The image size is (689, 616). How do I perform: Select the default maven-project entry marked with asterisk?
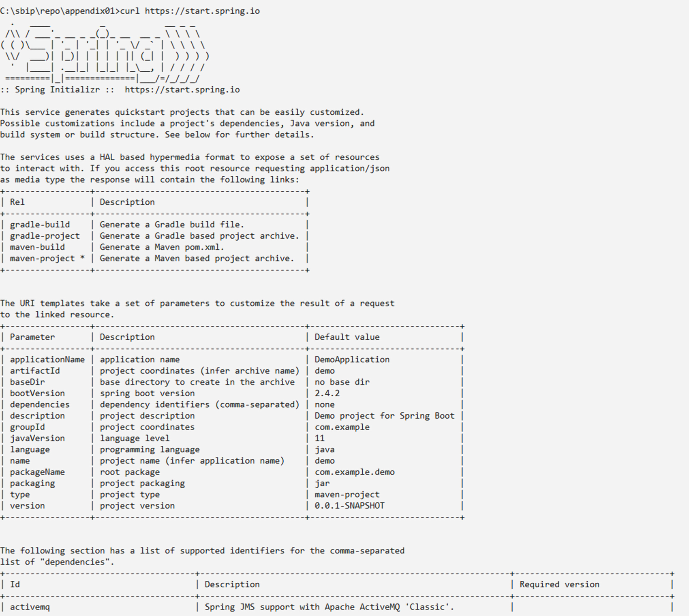coord(47,258)
